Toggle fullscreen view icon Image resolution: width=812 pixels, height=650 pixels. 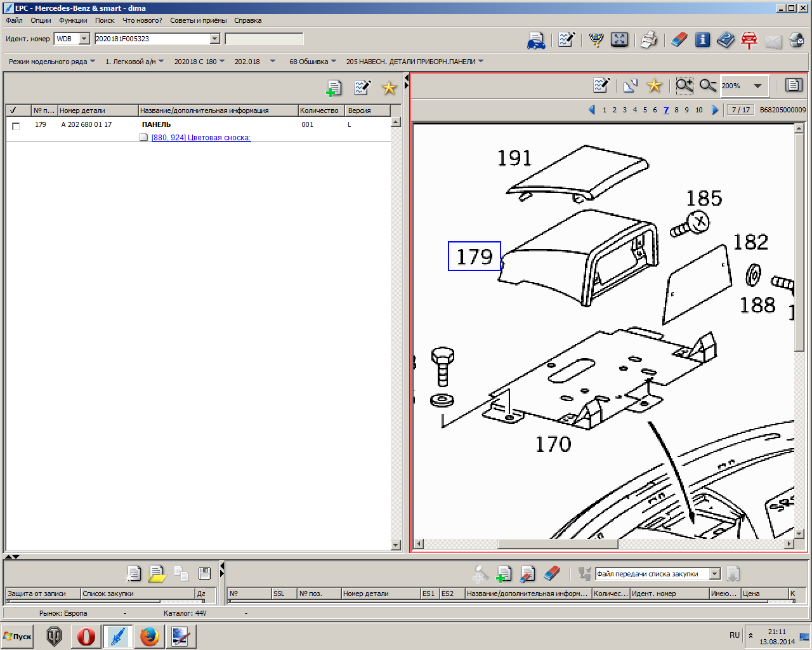pyautogui.click(x=619, y=40)
